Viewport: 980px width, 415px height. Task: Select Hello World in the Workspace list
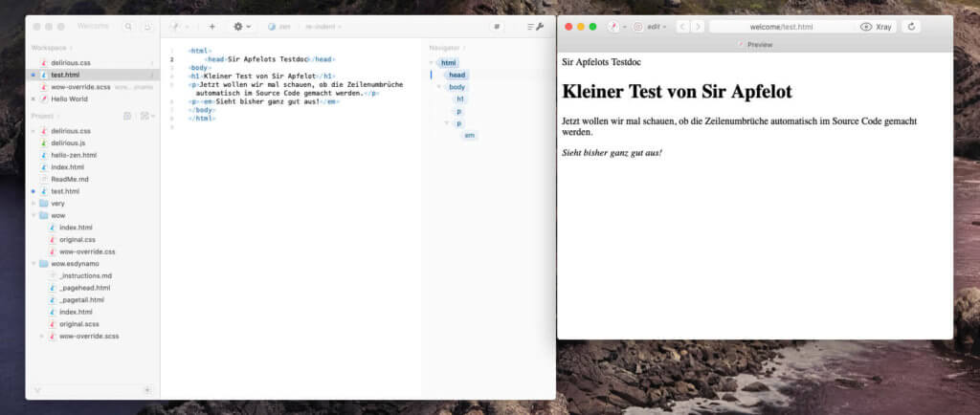click(x=95, y=98)
